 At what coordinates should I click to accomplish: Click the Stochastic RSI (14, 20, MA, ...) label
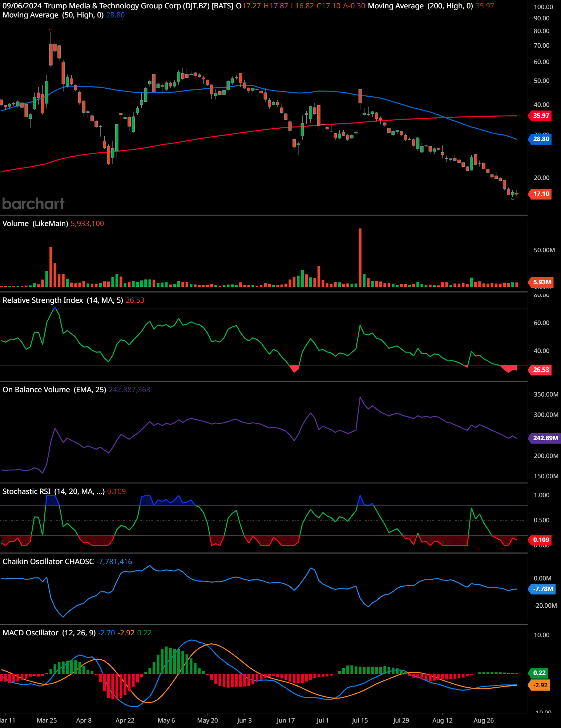coord(53,491)
